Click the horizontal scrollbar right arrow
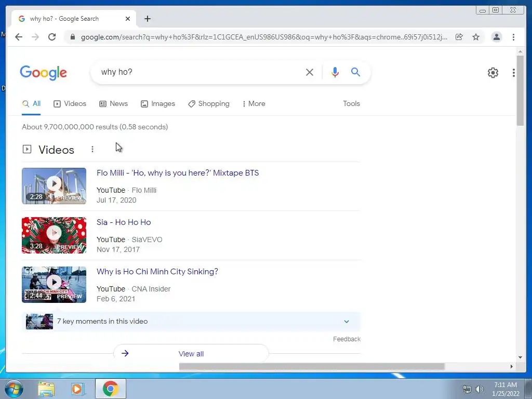532x399 pixels. [512, 366]
